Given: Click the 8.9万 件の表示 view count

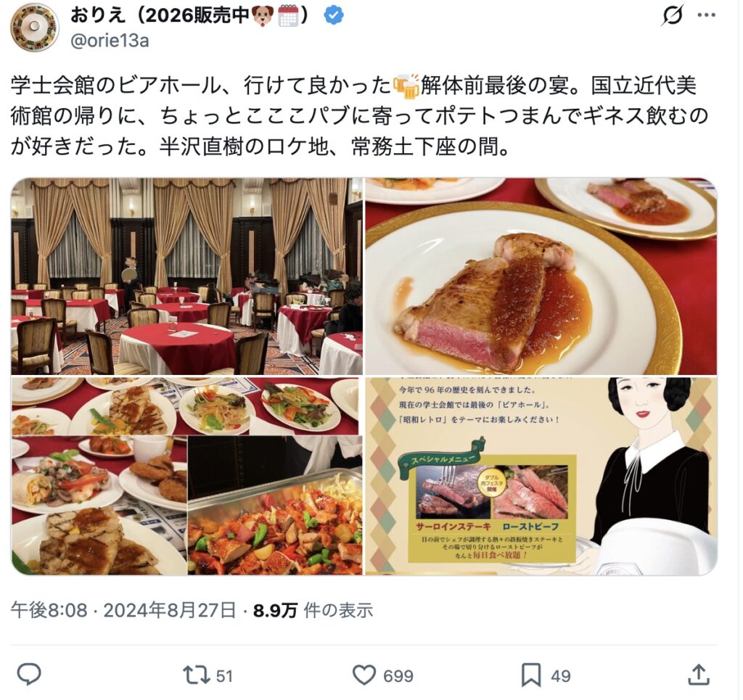Looking at the screenshot, I should (313, 611).
